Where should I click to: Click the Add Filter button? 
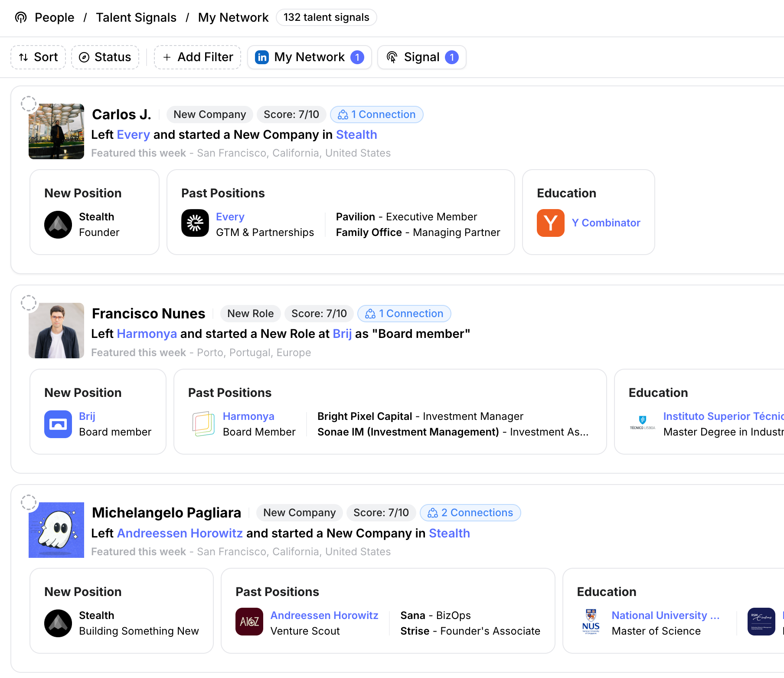click(x=198, y=57)
